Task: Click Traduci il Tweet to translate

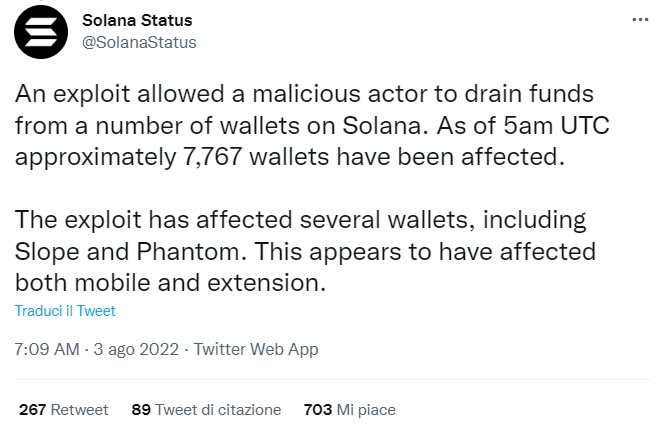Action: point(65,311)
